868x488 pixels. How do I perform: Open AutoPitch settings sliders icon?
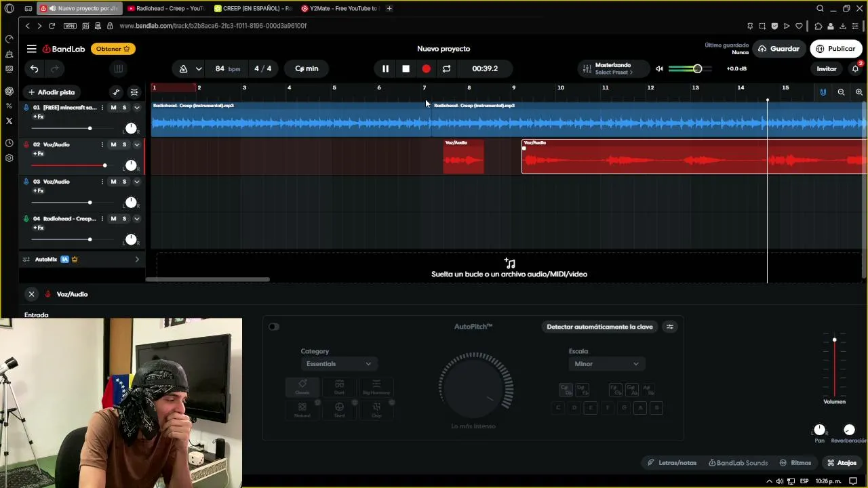pos(670,327)
